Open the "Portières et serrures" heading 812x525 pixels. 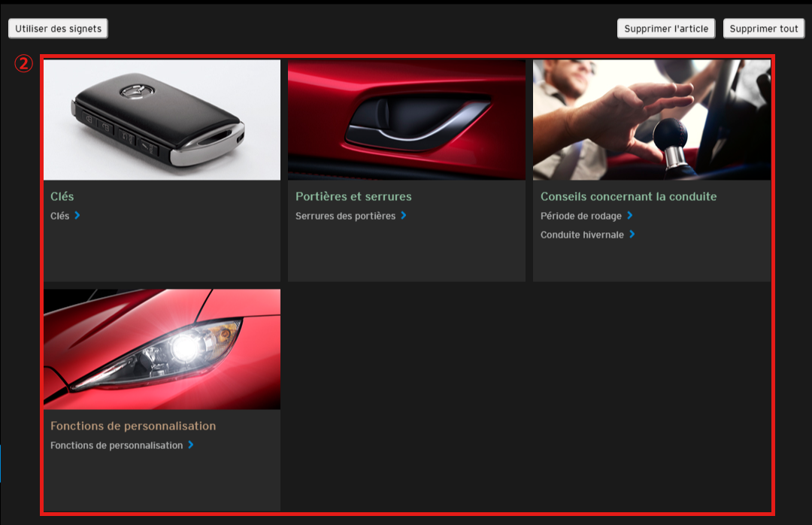click(x=353, y=196)
